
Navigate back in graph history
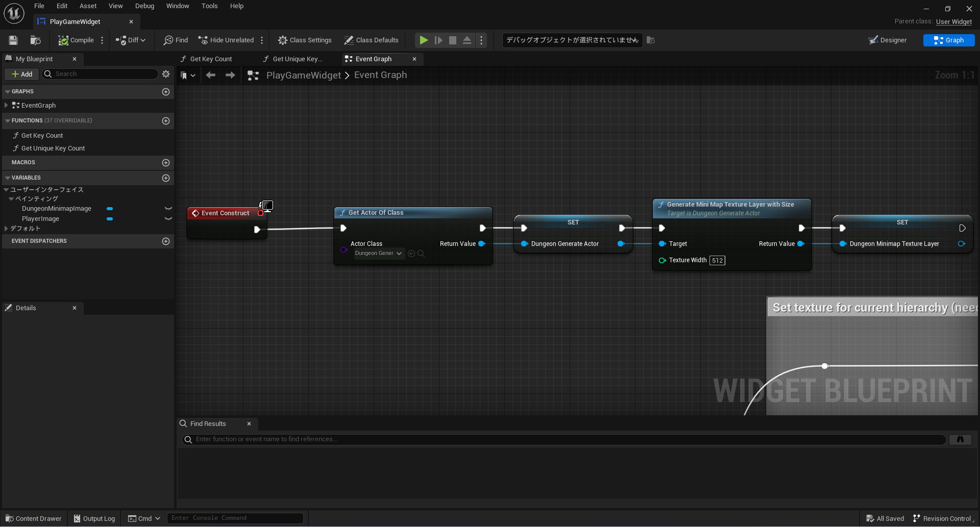[210, 76]
